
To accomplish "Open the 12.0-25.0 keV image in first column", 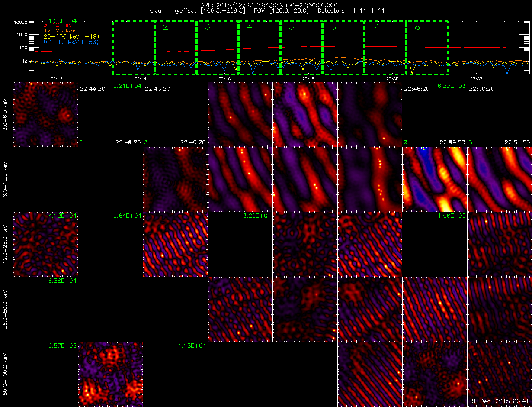I will (x=45, y=244).
